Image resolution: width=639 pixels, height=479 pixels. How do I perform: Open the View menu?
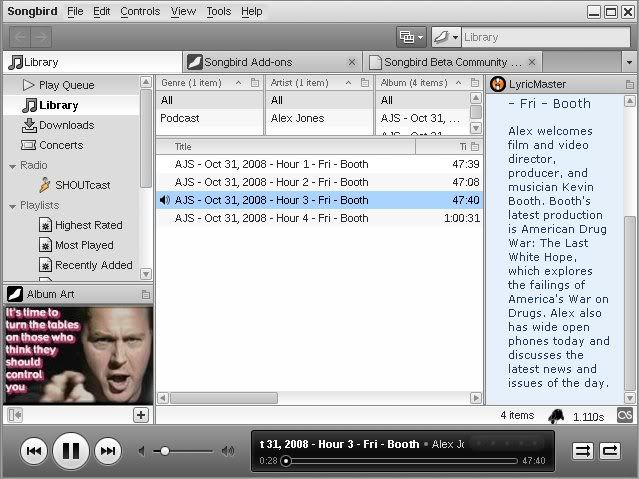(x=183, y=11)
